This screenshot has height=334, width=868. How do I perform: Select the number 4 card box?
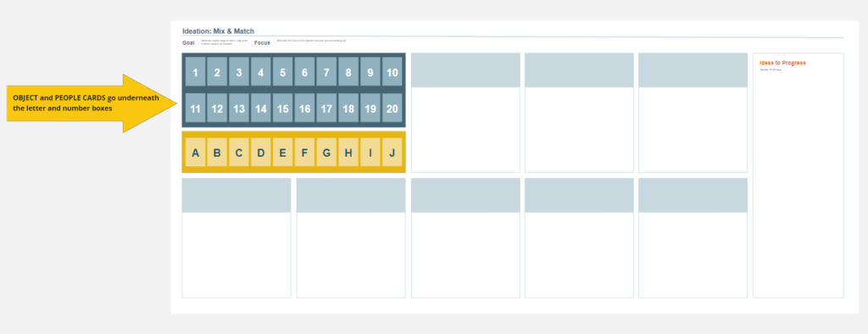coord(261,71)
